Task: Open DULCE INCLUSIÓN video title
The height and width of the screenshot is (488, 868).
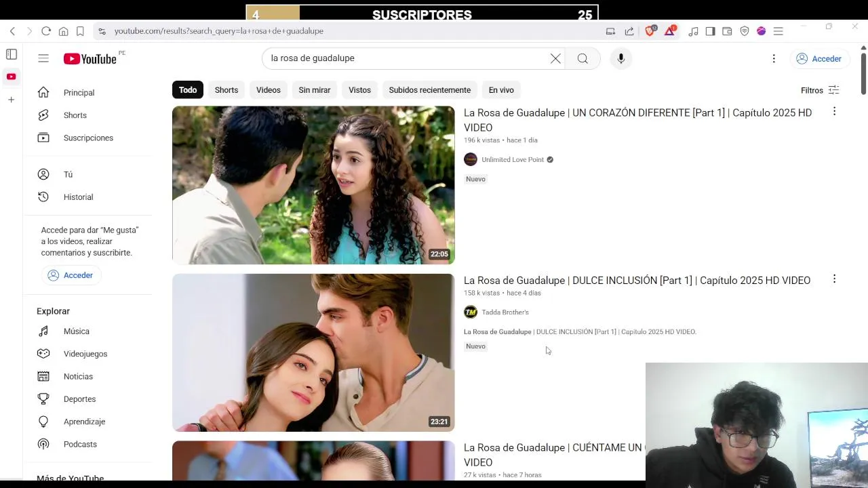Action: pyautogui.click(x=637, y=280)
